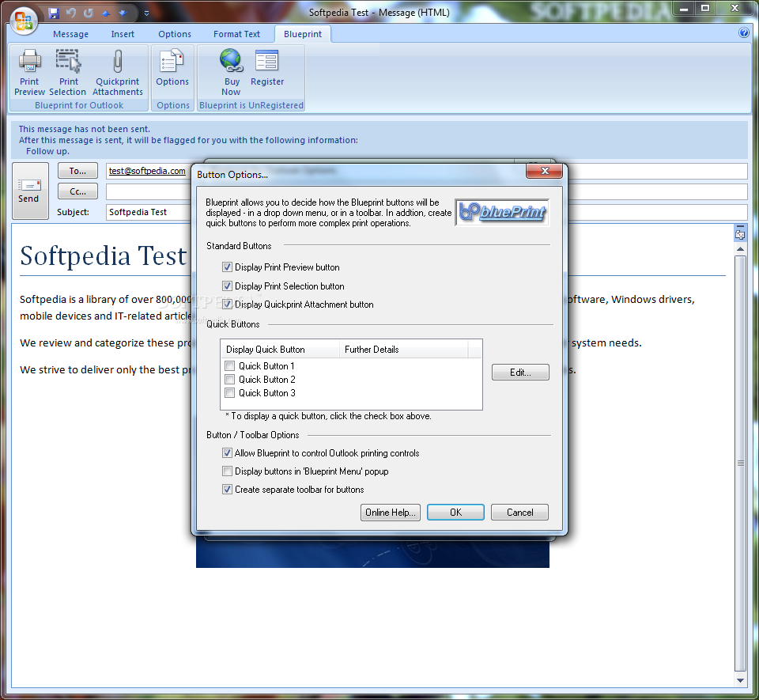Click the Cc... address book button
The image size is (759, 700).
[77, 191]
